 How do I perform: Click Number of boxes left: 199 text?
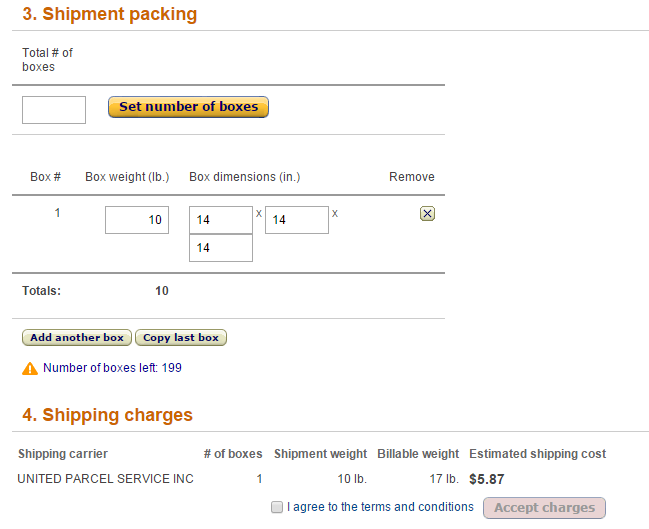click(x=112, y=368)
